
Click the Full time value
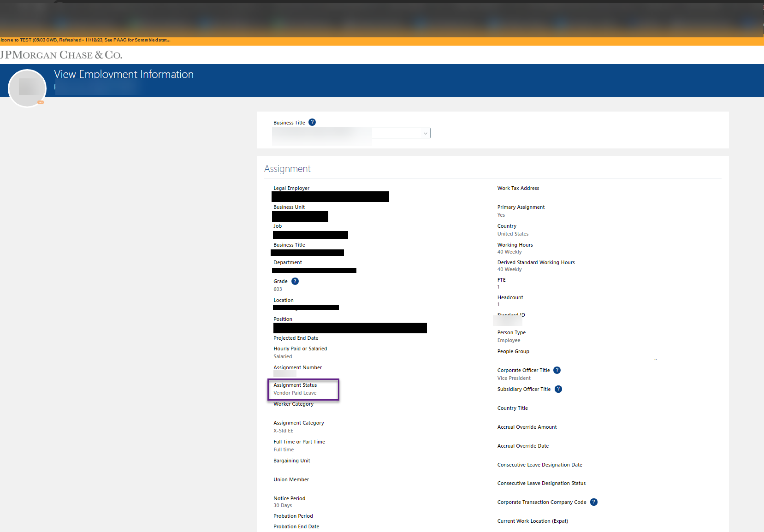284,450
